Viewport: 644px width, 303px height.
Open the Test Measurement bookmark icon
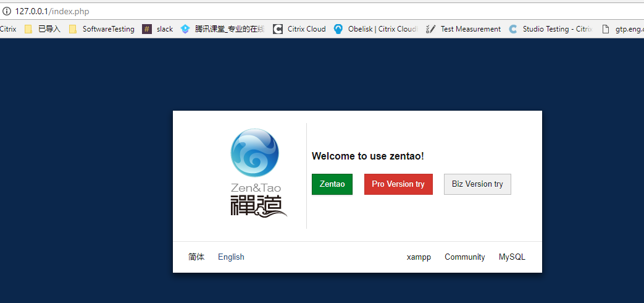click(430, 29)
